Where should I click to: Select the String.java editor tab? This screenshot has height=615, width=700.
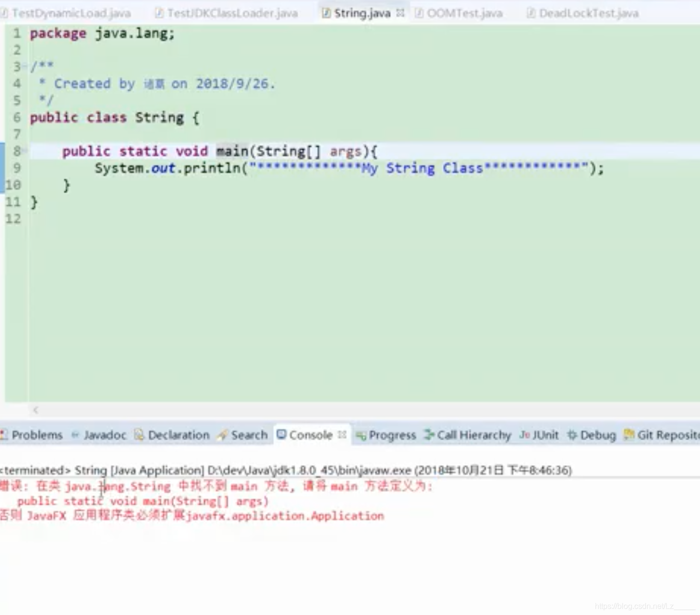click(362, 13)
